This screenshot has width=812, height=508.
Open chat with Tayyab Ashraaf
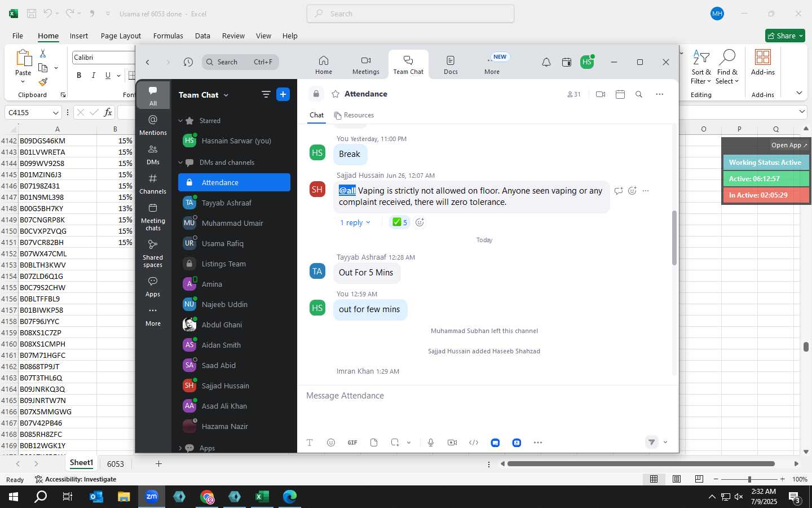tap(234, 203)
